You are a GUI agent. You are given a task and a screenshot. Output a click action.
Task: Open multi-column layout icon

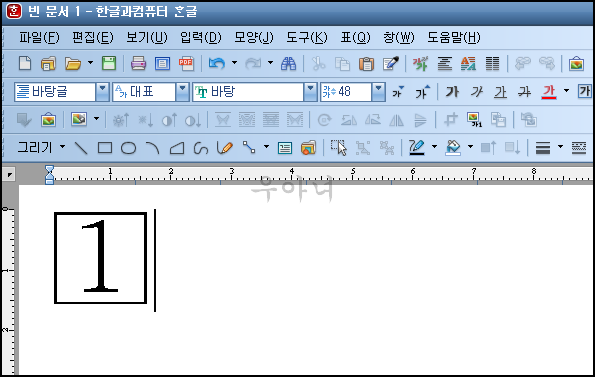pyautogui.click(x=492, y=63)
